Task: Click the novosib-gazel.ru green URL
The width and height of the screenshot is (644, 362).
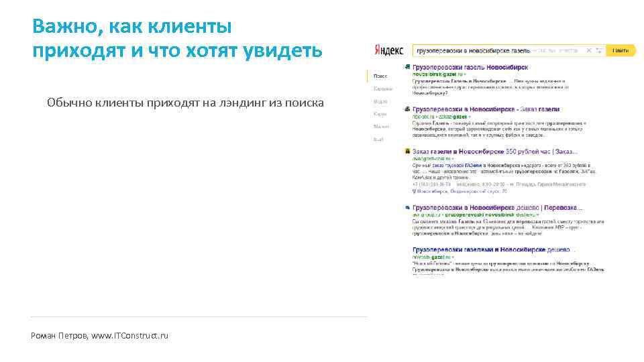Action: pyautogui.click(x=431, y=257)
